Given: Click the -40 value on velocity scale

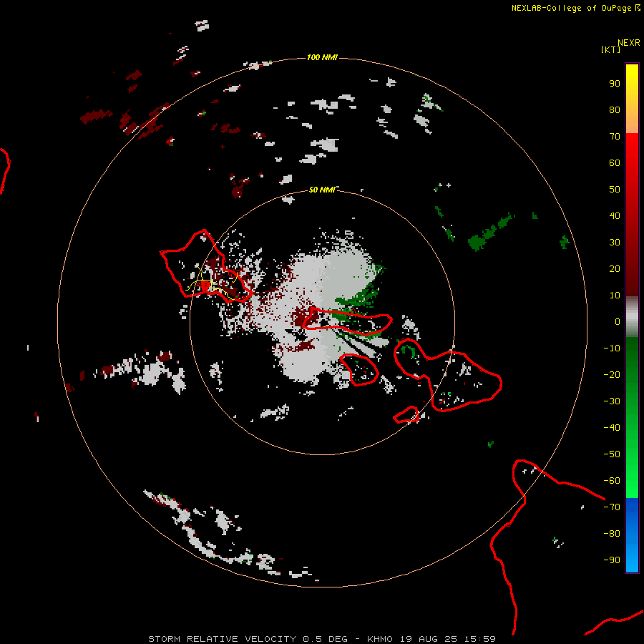Looking at the screenshot, I should [x=612, y=428].
